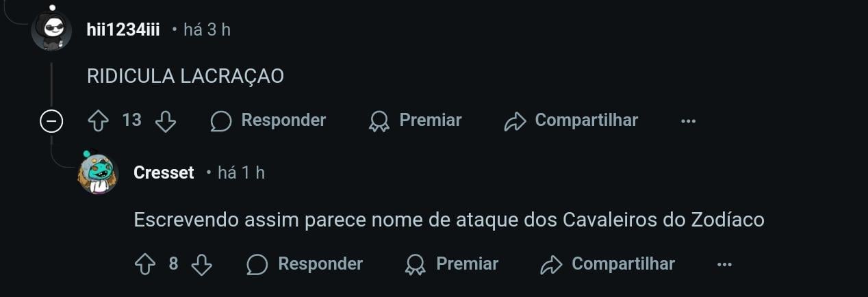This screenshot has width=868, height=297.
Task: Upvote Cresset's reply
Action: coord(145,265)
